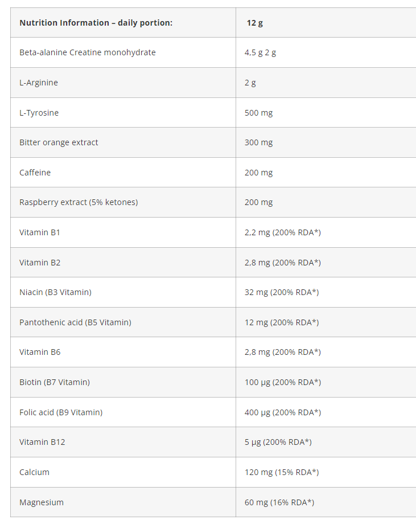This screenshot has height=532, width=416.
Task: Select the Beta-alanine Creatine monohydrate label
Action: (x=87, y=52)
